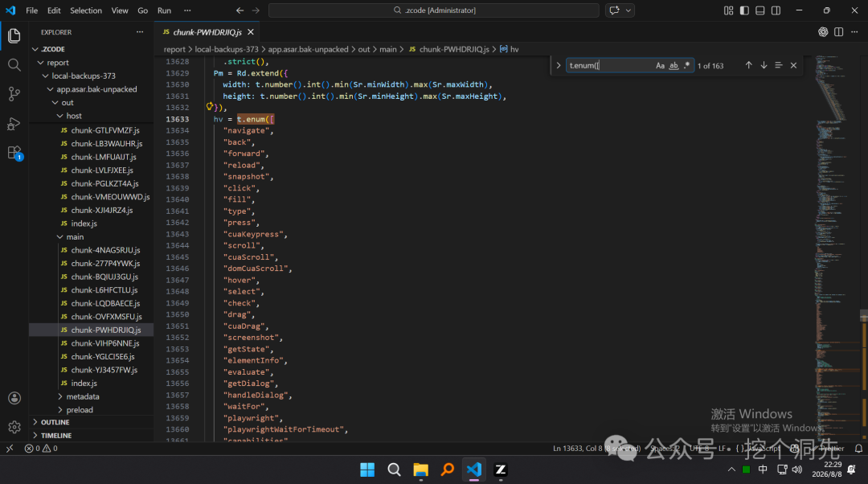Open the Go menu
Viewport: 868px width, 484px height.
pyautogui.click(x=143, y=10)
